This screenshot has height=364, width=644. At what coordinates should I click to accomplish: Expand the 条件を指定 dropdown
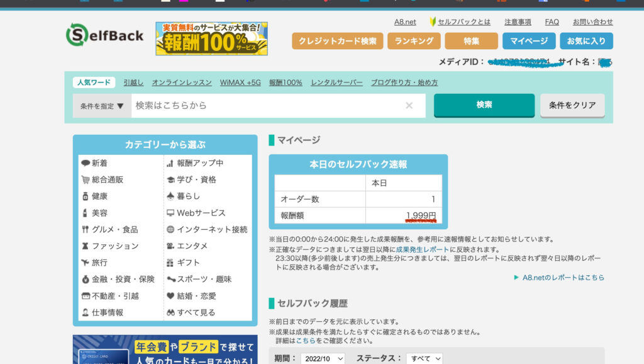pos(102,106)
